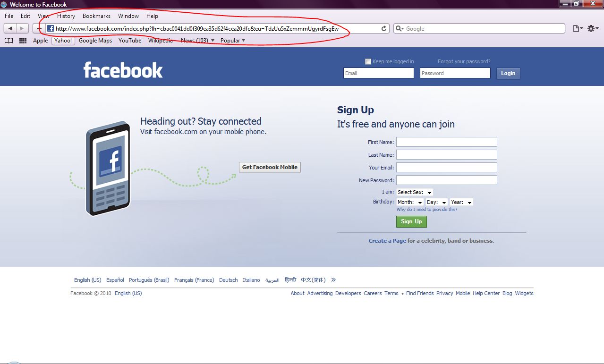Screen dimensions: 604x364
Task: Click the facebook logo in header
Action: [123, 70]
